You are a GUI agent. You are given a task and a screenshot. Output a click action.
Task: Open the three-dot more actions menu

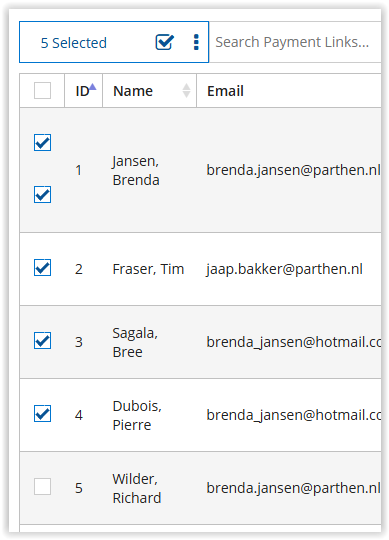(196, 42)
